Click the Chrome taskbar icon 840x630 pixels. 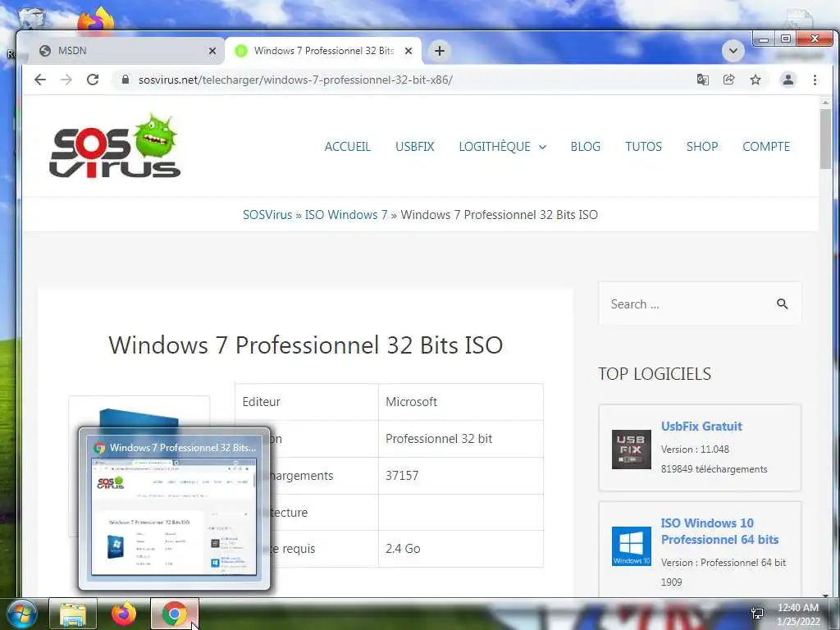[x=175, y=614]
